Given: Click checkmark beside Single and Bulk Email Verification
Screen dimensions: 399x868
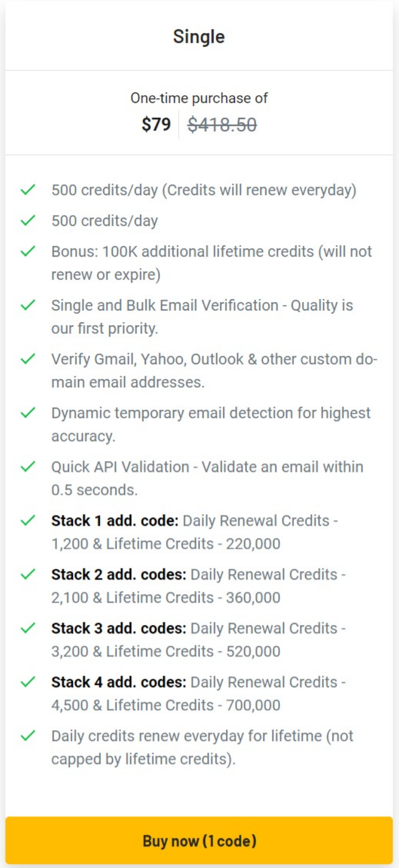Looking at the screenshot, I should pyautogui.click(x=28, y=305).
